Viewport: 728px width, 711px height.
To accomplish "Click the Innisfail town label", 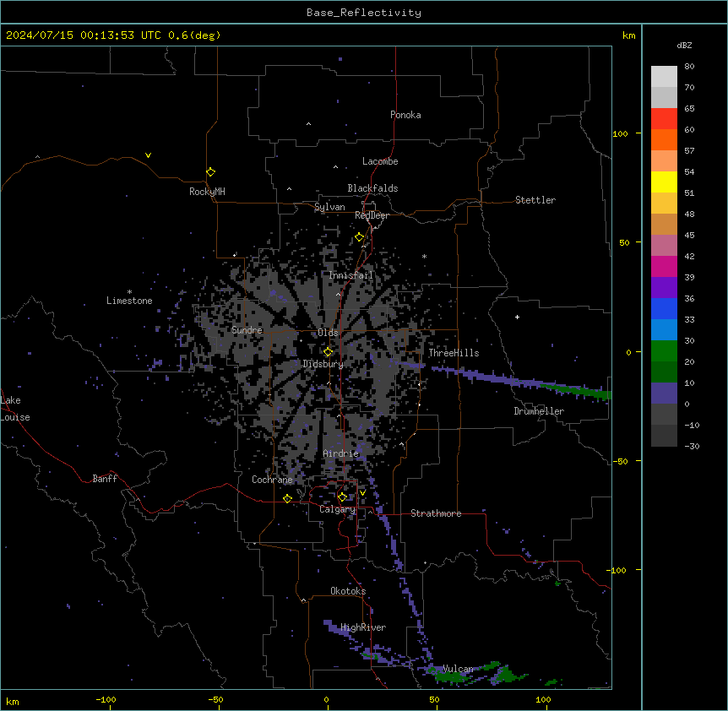I will 351,275.
